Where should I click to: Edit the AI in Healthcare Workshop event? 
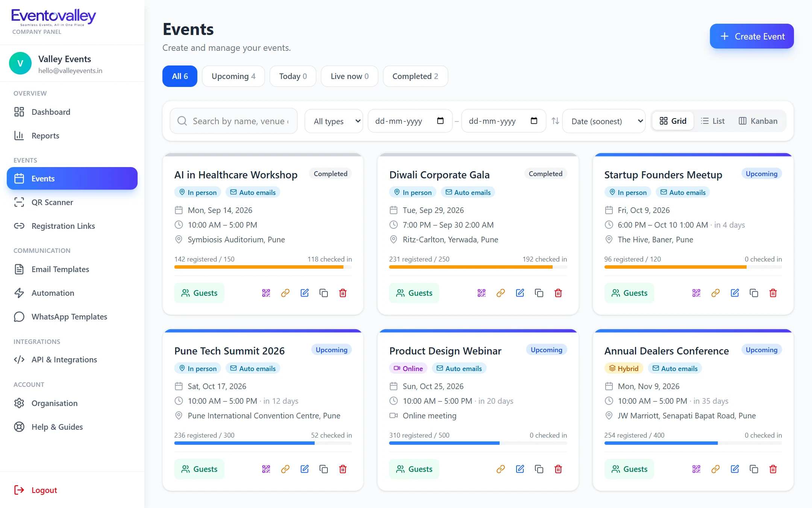304,293
